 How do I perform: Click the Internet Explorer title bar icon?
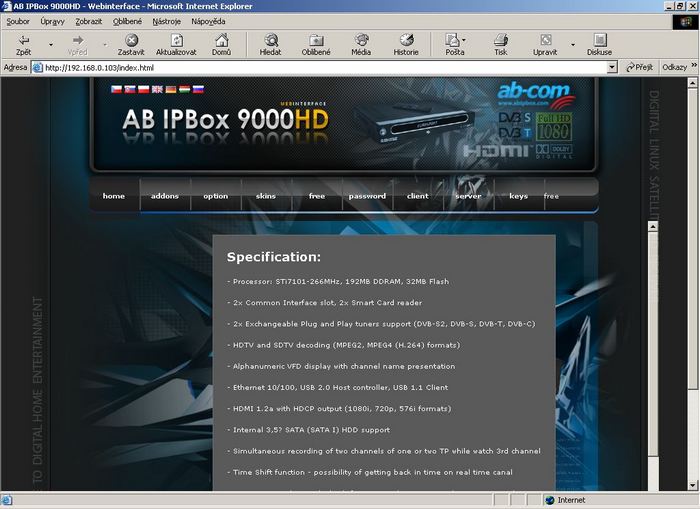coord(6,6)
